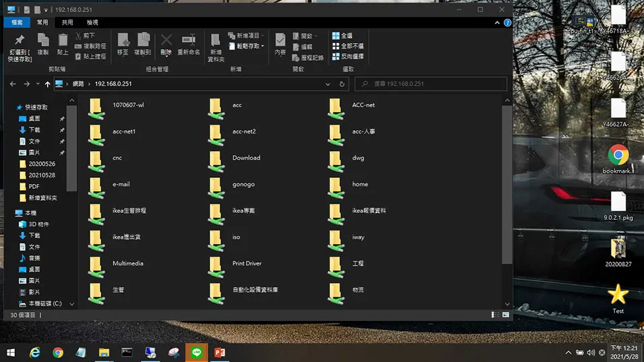
Task: Open the recent locations dropdown arrow
Action: (38, 84)
